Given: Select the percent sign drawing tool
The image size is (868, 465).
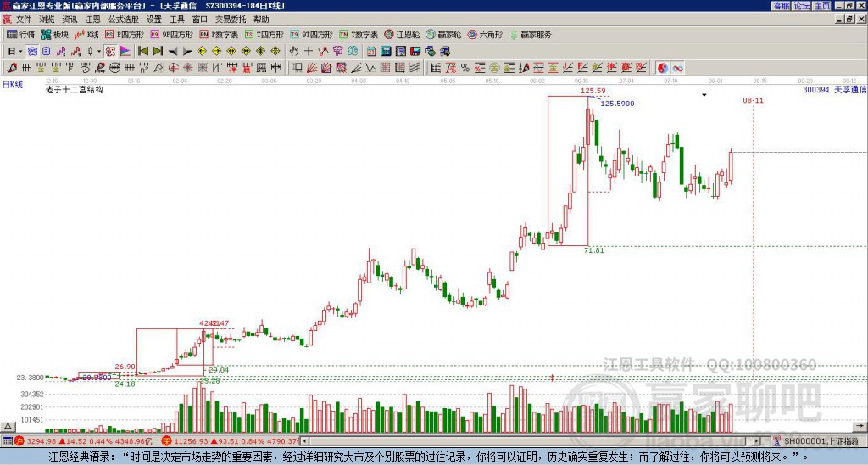Looking at the screenshot, I should tap(465, 68).
